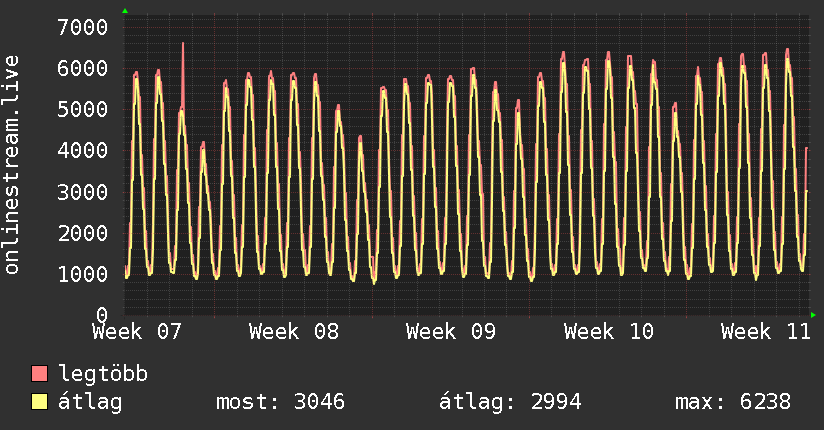The width and height of the screenshot is (824, 430).
Task: Click the 3000 y-axis label
Action: pyautogui.click(x=83, y=192)
